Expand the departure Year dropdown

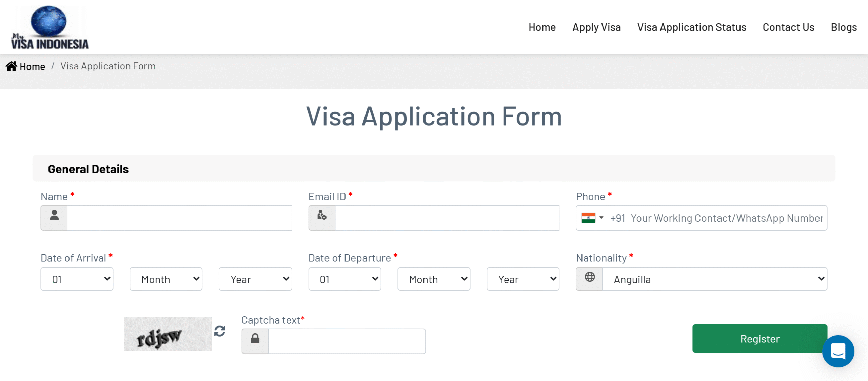pos(523,279)
